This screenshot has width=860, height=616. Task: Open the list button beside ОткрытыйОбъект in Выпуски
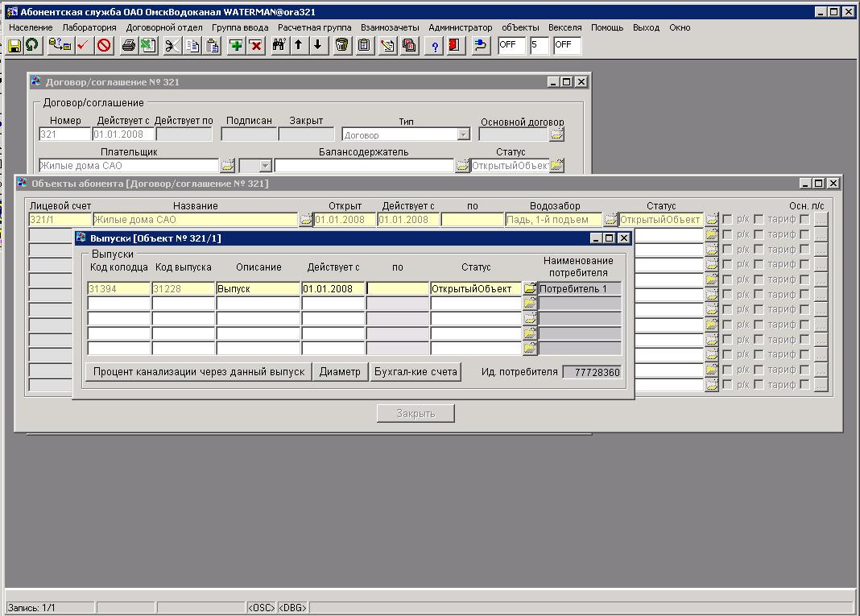pyautogui.click(x=530, y=288)
